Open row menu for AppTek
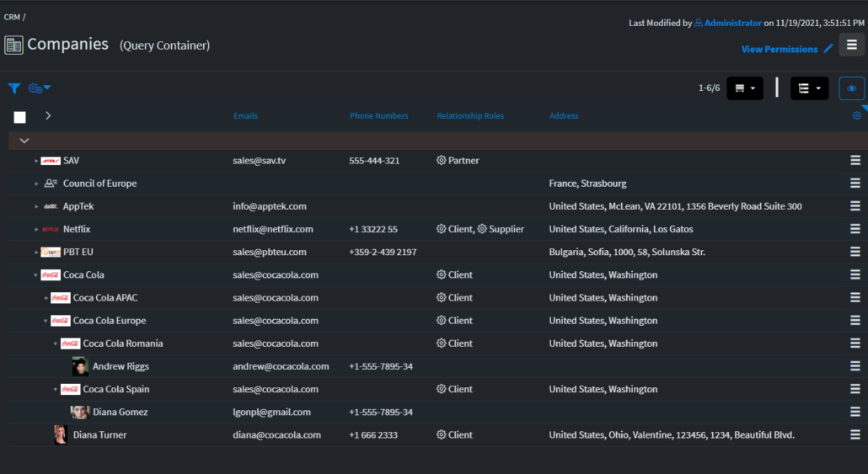The image size is (868, 474). tap(855, 205)
